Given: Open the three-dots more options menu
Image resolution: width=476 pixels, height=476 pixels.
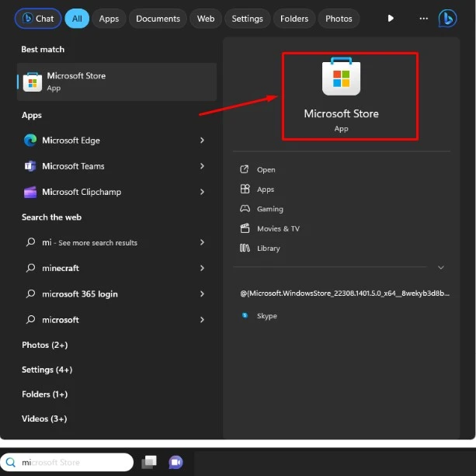Looking at the screenshot, I should point(423,19).
